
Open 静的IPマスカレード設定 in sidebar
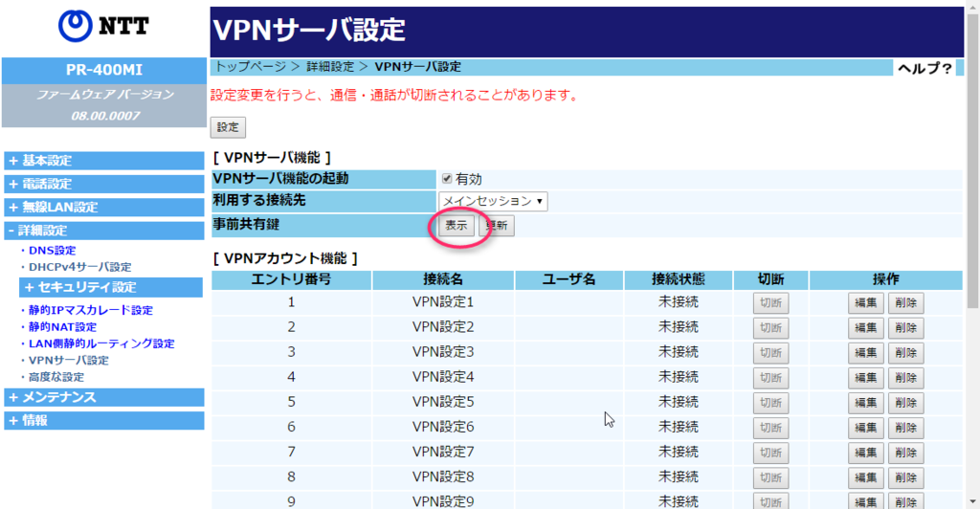[91, 310]
